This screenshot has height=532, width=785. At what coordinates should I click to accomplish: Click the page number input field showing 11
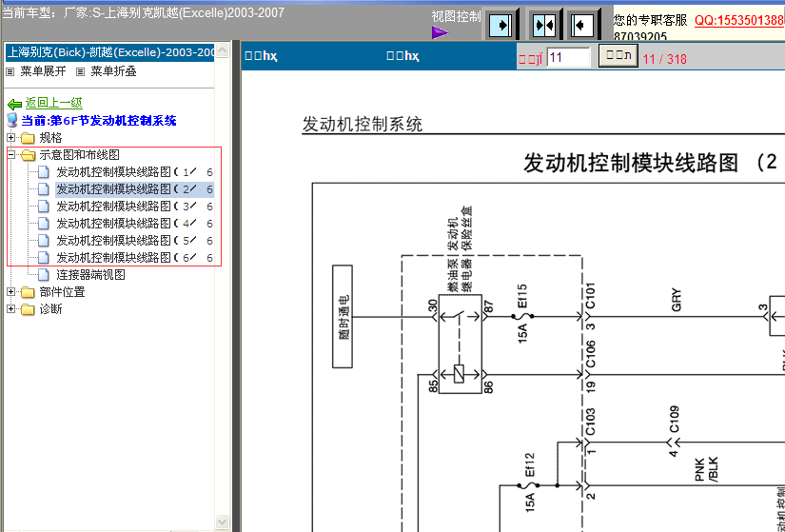pyautogui.click(x=569, y=57)
